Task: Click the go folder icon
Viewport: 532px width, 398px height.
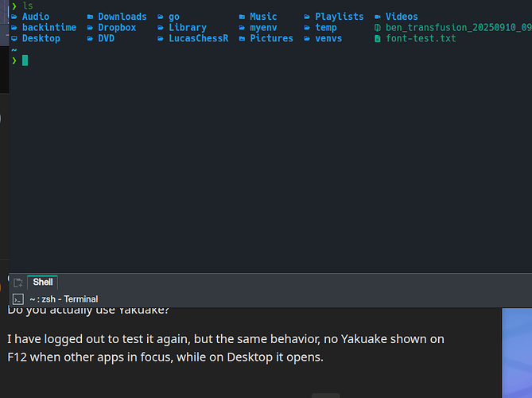Action: 161,17
